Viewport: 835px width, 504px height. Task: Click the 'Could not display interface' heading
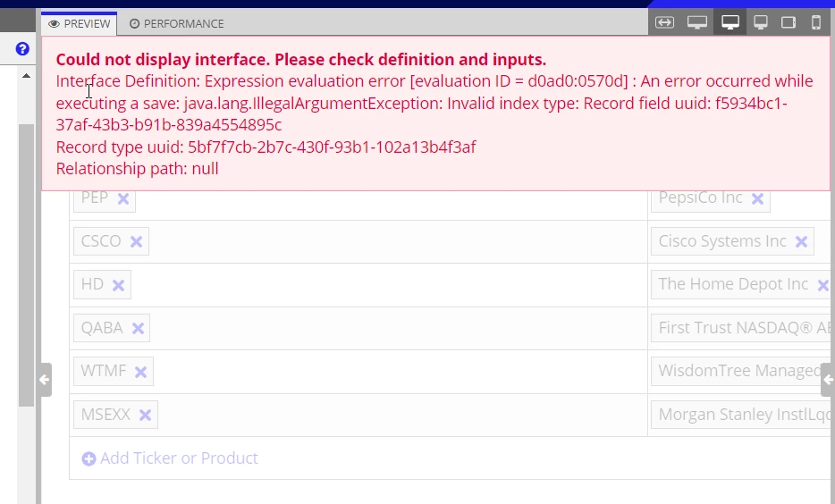coord(301,59)
